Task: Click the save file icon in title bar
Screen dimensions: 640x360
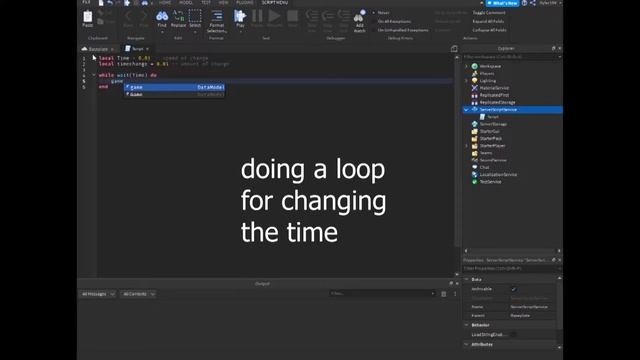Action: (x=101, y=3)
